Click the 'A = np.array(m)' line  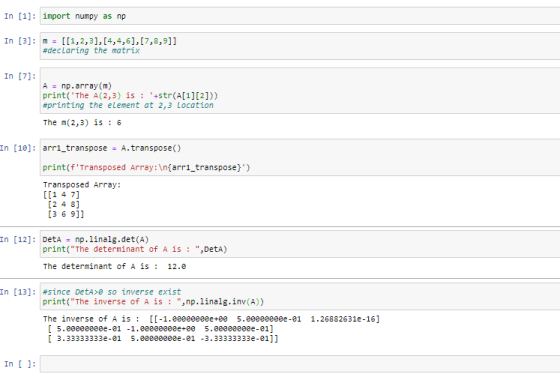tap(77, 86)
